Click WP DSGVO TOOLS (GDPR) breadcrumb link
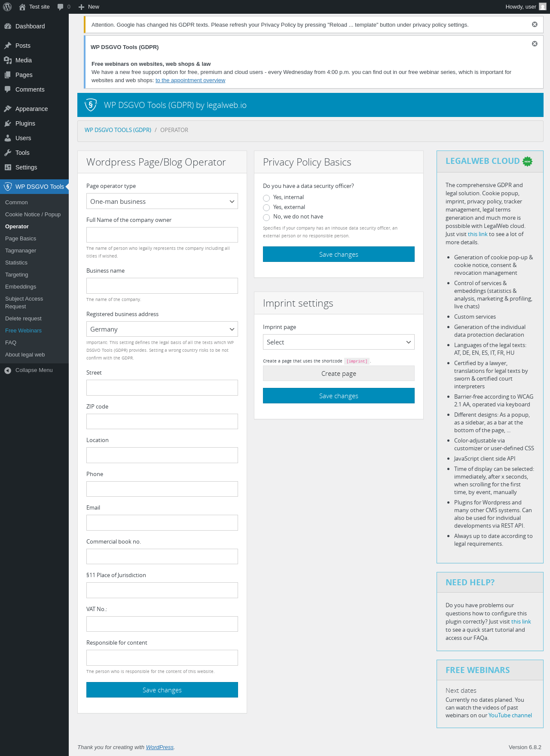The height and width of the screenshot is (756, 550). tap(118, 130)
